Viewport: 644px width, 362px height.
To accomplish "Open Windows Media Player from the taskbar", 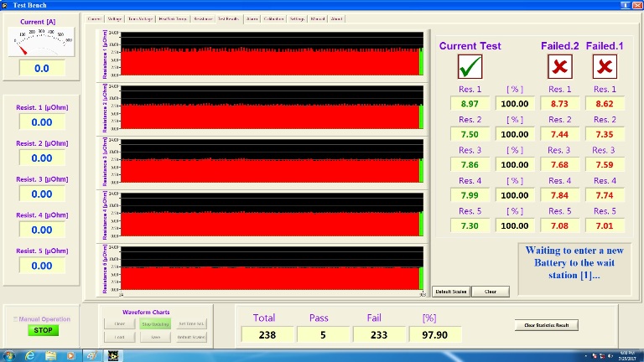I will 70,355.
